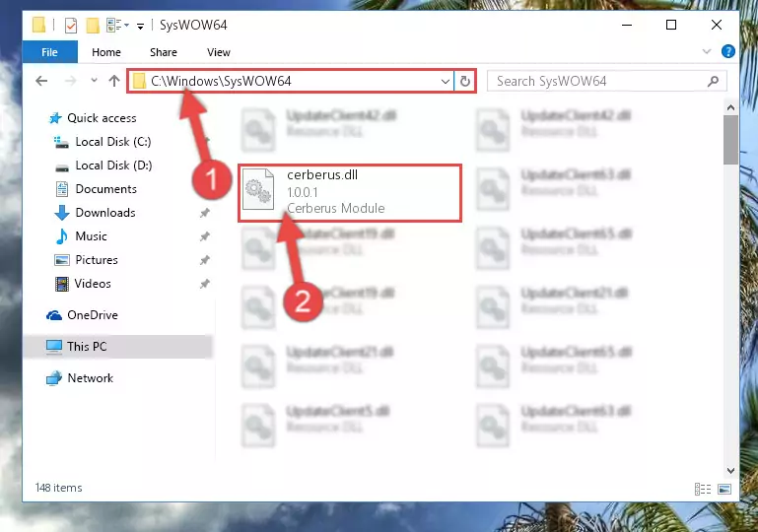The width and height of the screenshot is (758, 532).
Task: Switch to Details view layout button
Action: coord(703,489)
